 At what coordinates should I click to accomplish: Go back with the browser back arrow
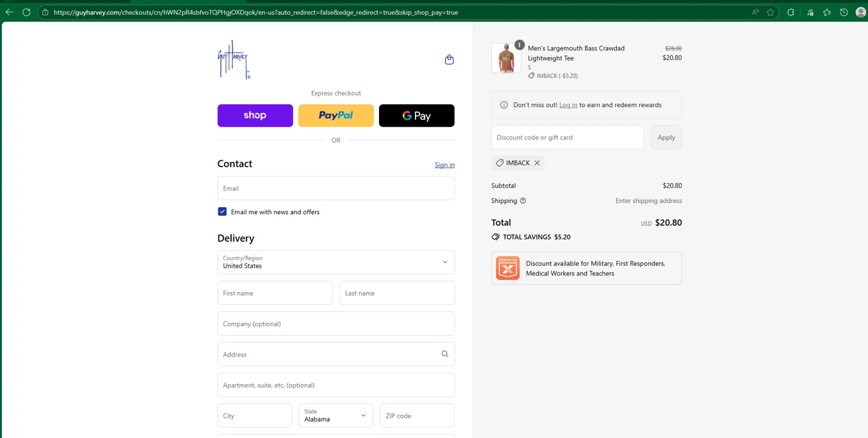(9, 12)
